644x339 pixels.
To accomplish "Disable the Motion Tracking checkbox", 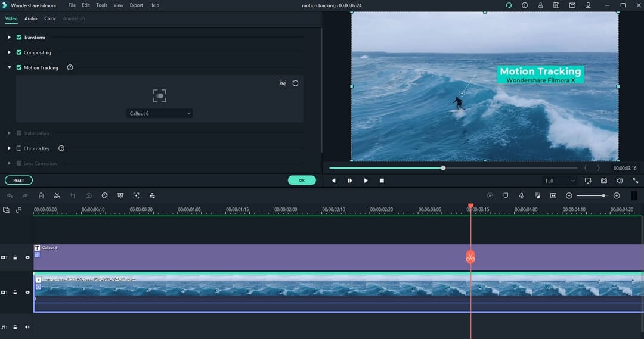I will 19,67.
